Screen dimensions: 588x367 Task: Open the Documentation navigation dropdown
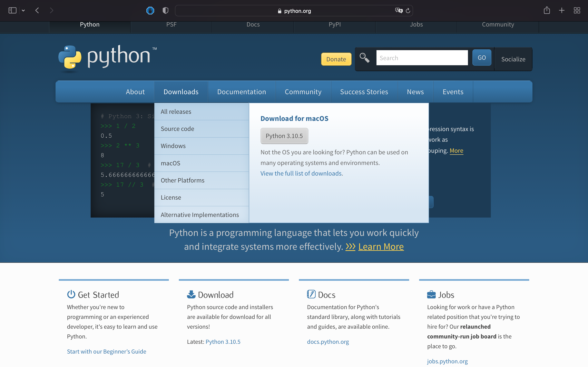pos(242,92)
